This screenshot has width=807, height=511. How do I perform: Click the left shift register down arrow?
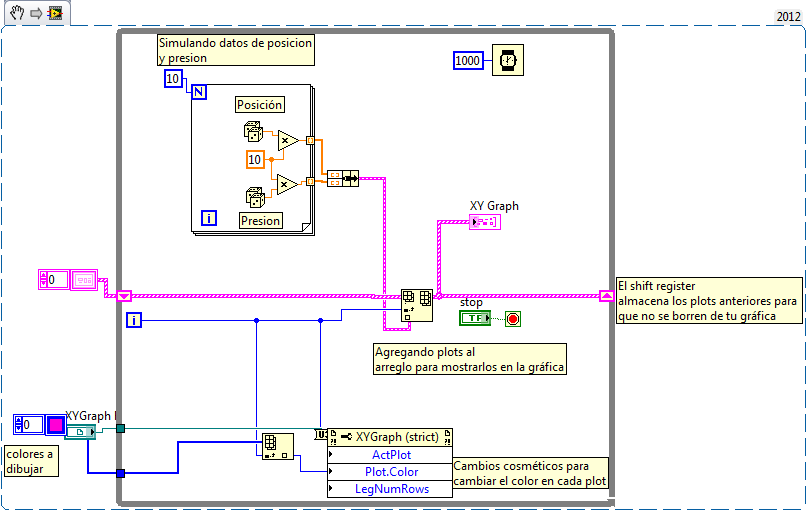[124, 296]
